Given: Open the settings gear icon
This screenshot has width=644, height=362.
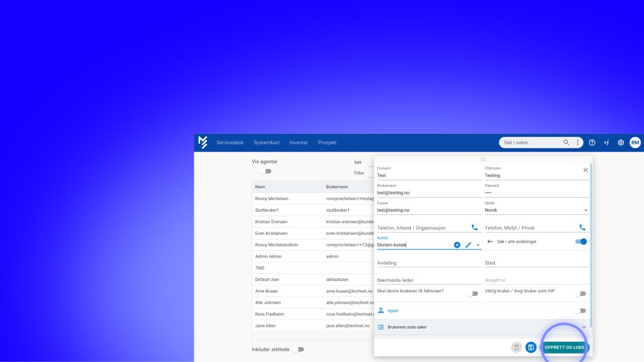Looking at the screenshot, I should (x=621, y=143).
